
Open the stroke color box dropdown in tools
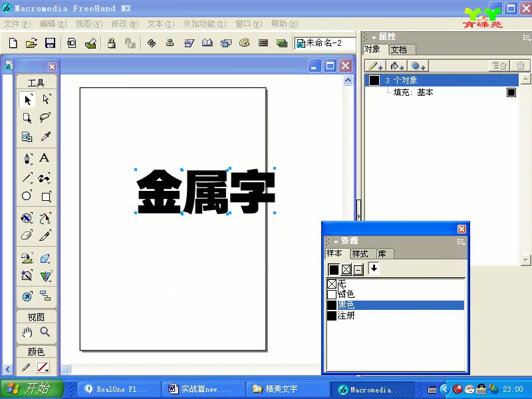pyautogui.click(x=43, y=367)
